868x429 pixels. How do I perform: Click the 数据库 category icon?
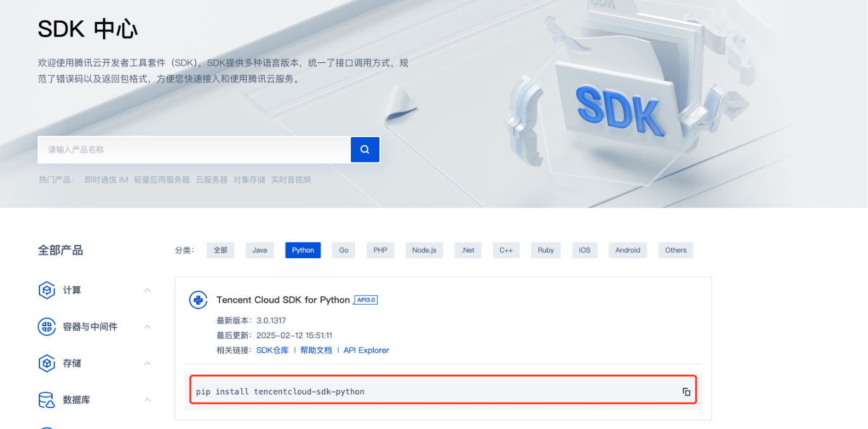(47, 400)
